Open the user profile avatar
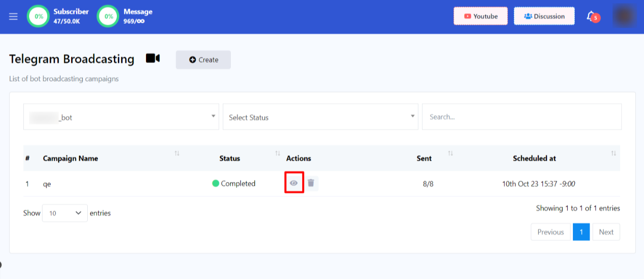The height and width of the screenshot is (279, 644). pos(624,16)
